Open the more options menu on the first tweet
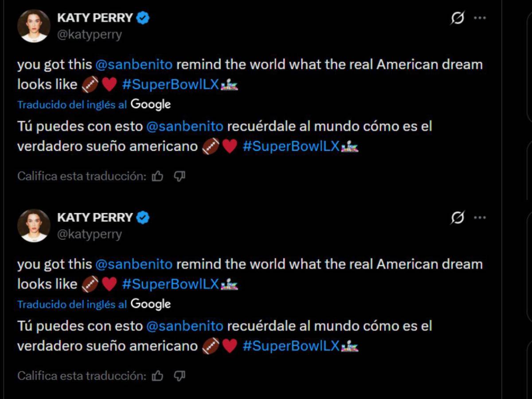This screenshot has width=532, height=399. click(480, 18)
